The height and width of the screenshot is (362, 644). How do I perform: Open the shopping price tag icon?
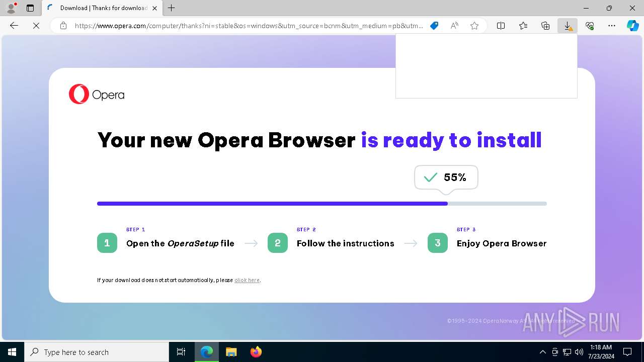coord(434,26)
